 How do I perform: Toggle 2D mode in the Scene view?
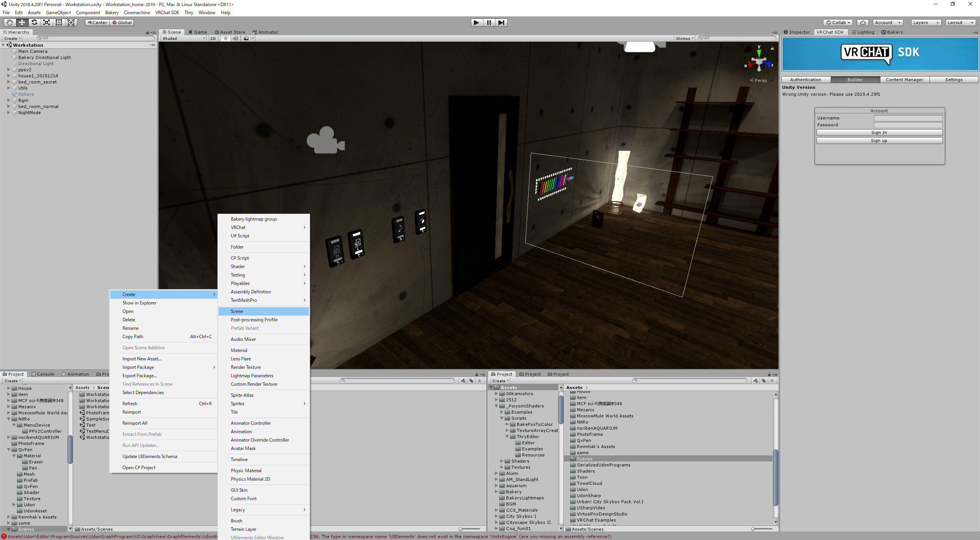pos(213,38)
